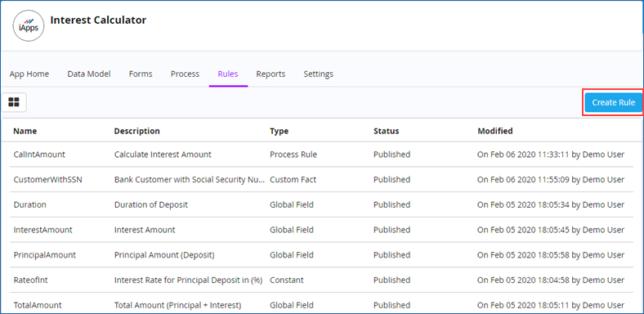644x314 pixels.
Task: Open the Settings tab
Action: click(x=318, y=74)
